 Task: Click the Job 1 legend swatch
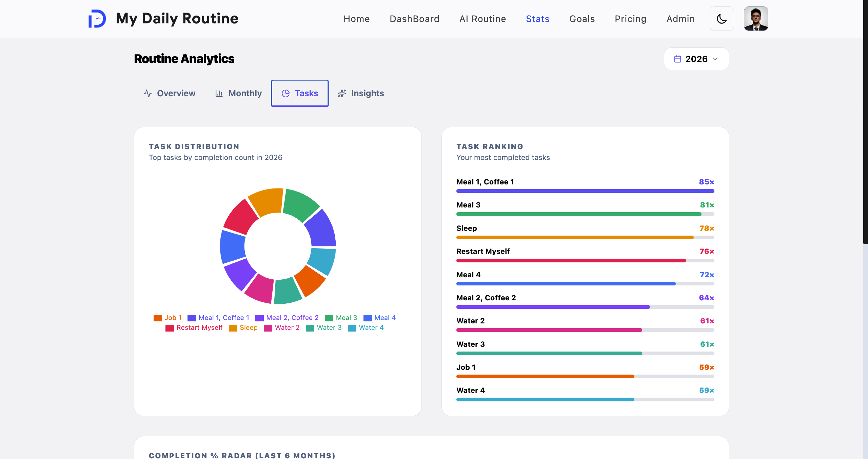158,318
